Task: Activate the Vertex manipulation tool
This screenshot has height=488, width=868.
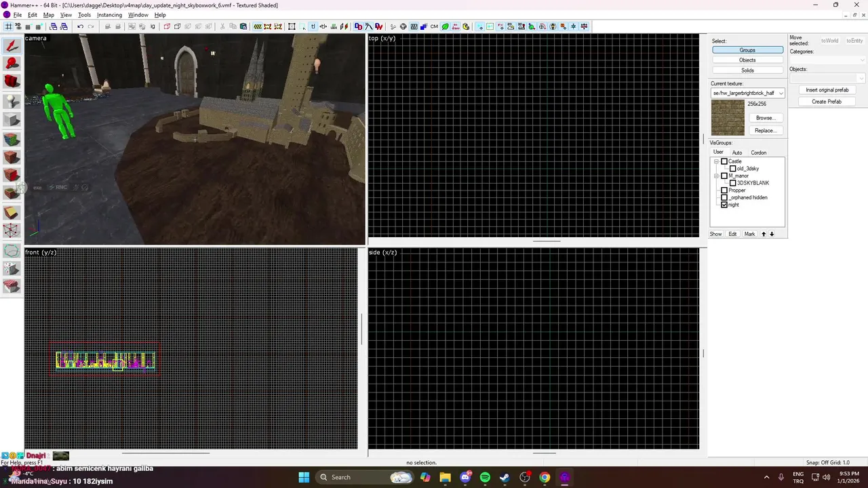Action: 12,230
